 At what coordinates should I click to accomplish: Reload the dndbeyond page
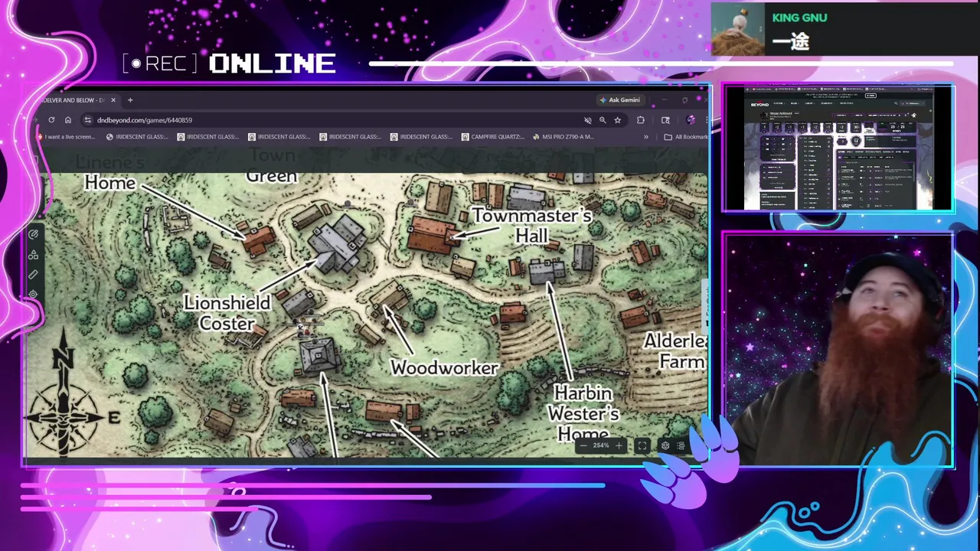click(x=51, y=120)
